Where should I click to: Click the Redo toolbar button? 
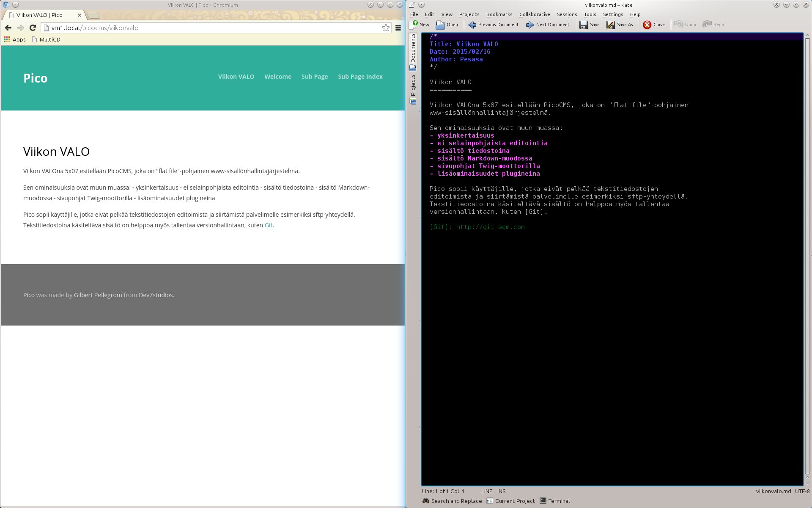point(713,25)
